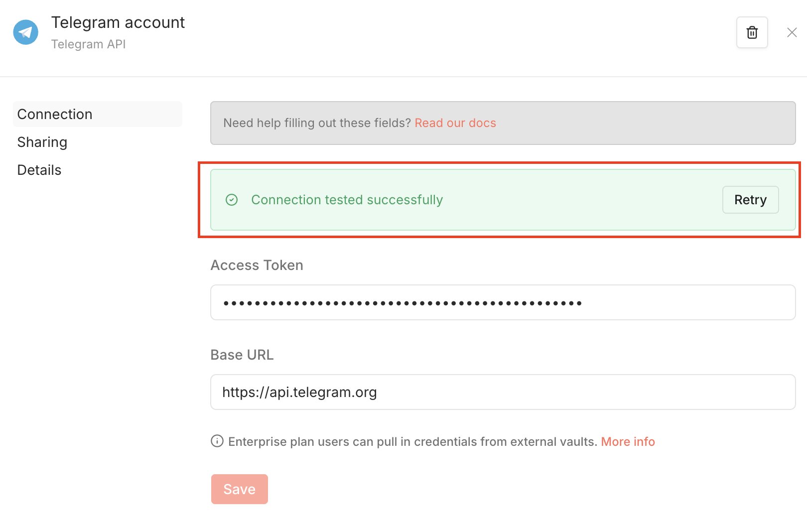Click the Access Token field label

click(257, 265)
